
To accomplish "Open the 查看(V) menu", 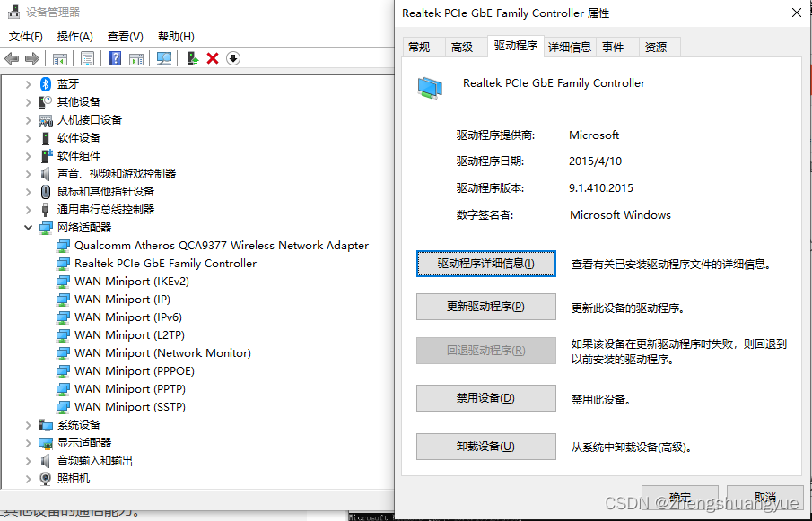I will (x=126, y=37).
